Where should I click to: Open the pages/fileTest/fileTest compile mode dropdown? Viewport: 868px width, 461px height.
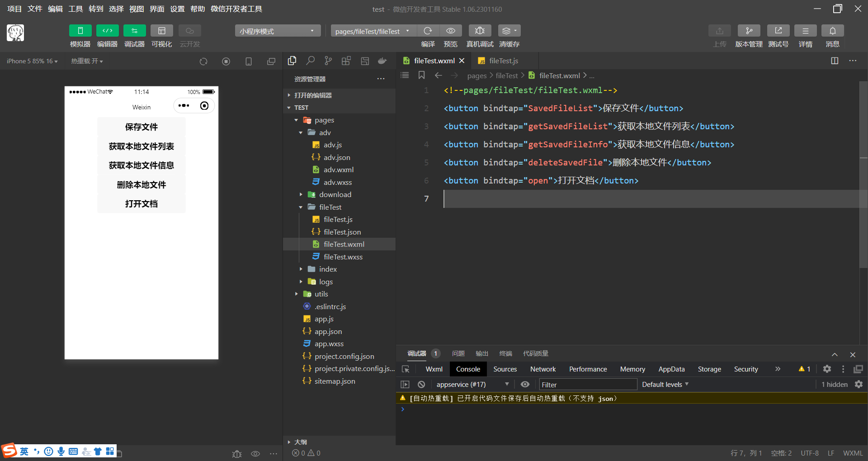pos(373,31)
